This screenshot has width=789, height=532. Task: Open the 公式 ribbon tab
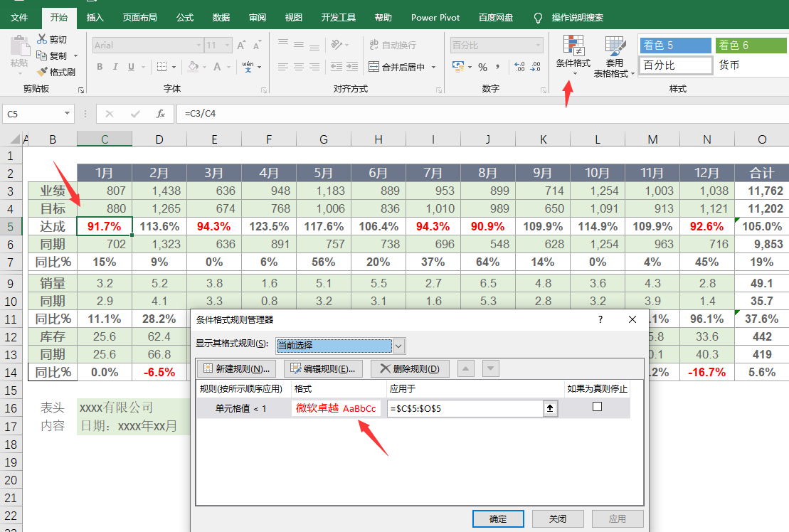tap(185, 18)
